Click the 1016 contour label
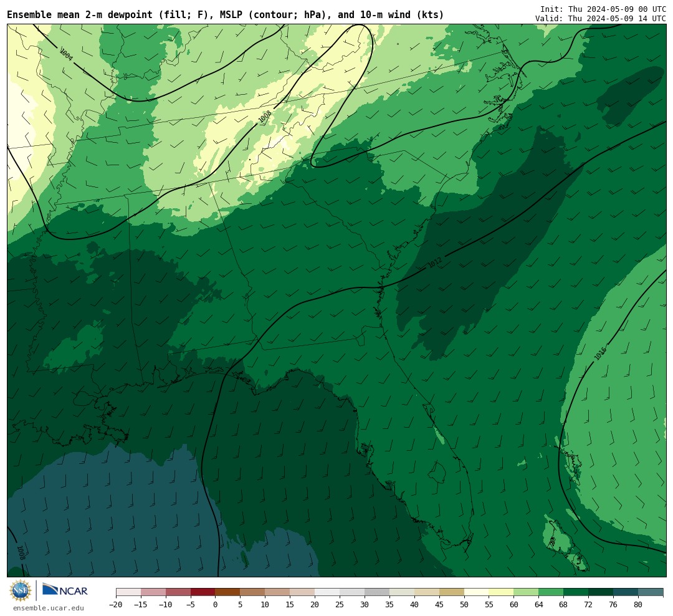Screen dimensions: 673x616 click(601, 354)
